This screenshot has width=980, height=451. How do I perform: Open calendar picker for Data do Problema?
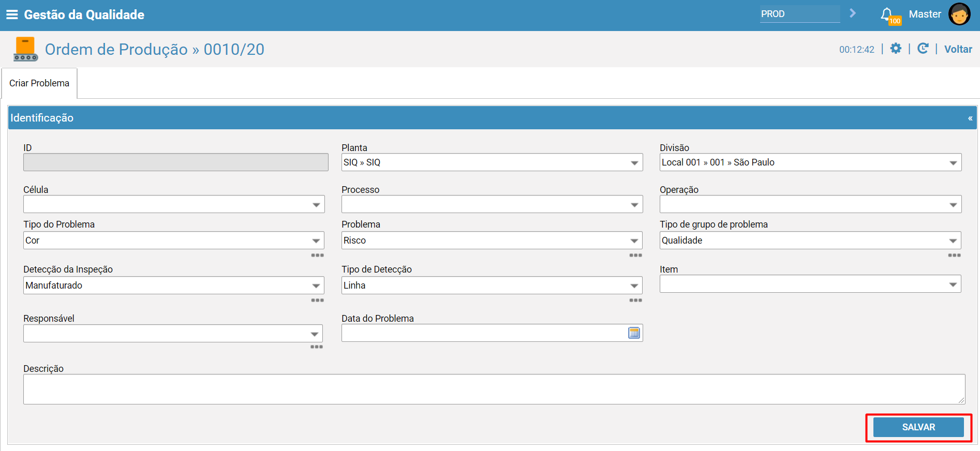[634, 333]
